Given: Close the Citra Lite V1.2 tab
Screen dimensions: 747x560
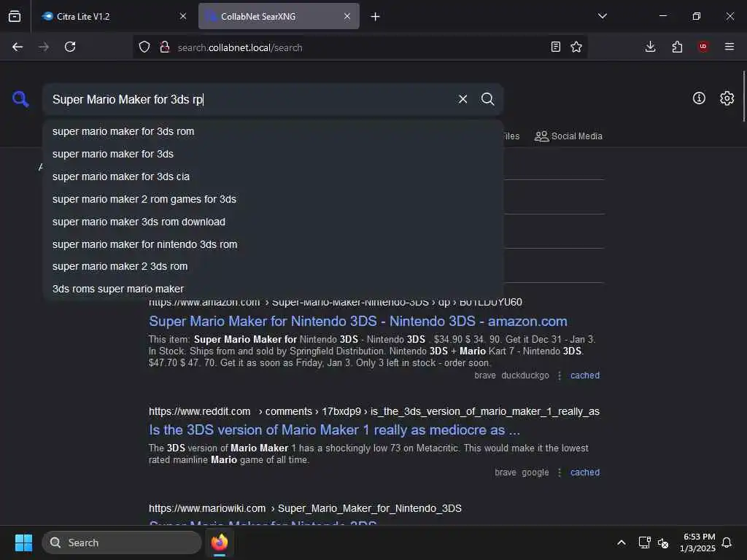Looking at the screenshot, I should coord(183,16).
